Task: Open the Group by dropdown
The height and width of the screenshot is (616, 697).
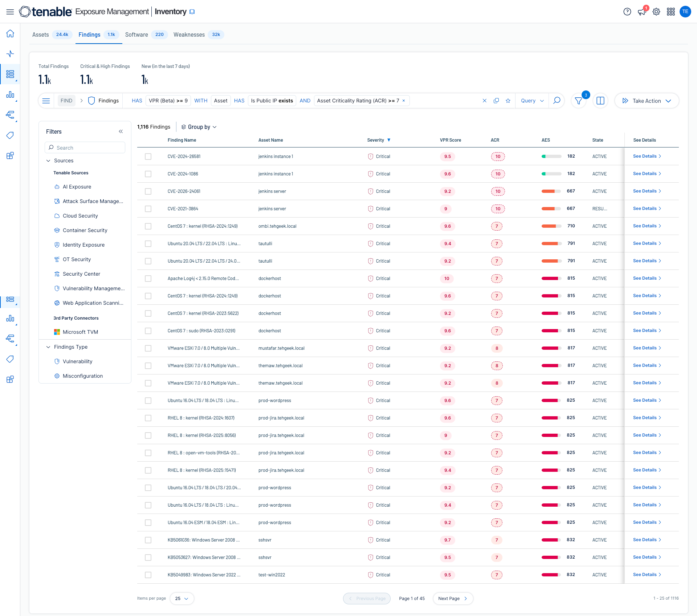Action: click(x=199, y=127)
